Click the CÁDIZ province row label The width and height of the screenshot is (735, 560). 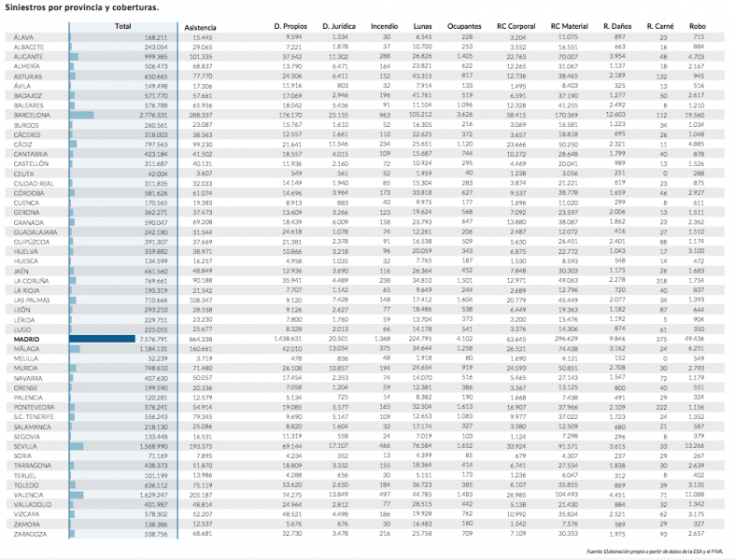(23, 145)
